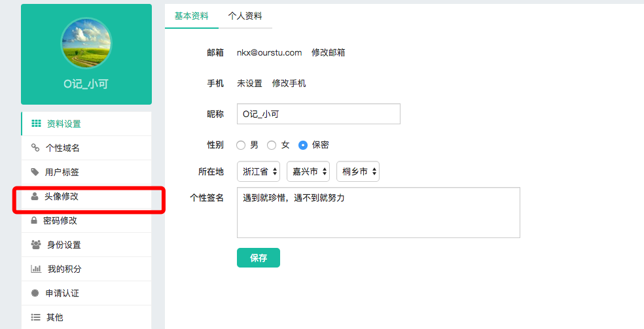644x329 pixels.
Task: Click the list icon beside 其他
Action: pos(36,317)
